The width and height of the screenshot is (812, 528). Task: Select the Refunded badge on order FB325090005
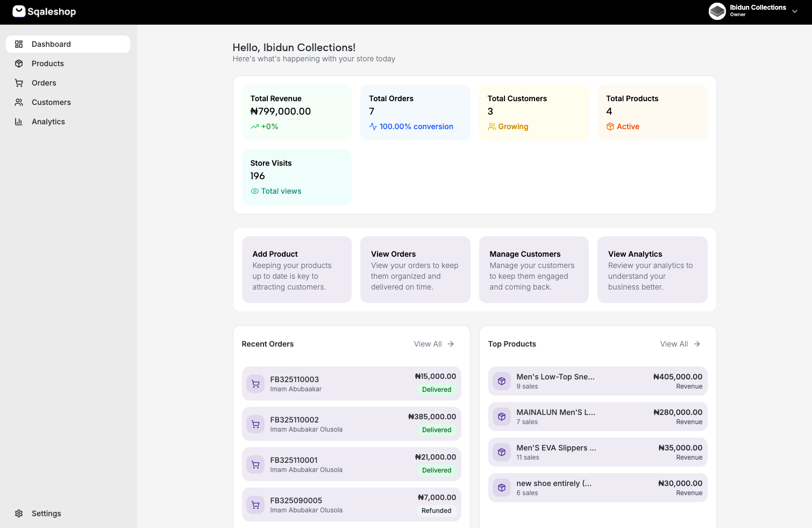pyautogui.click(x=437, y=510)
